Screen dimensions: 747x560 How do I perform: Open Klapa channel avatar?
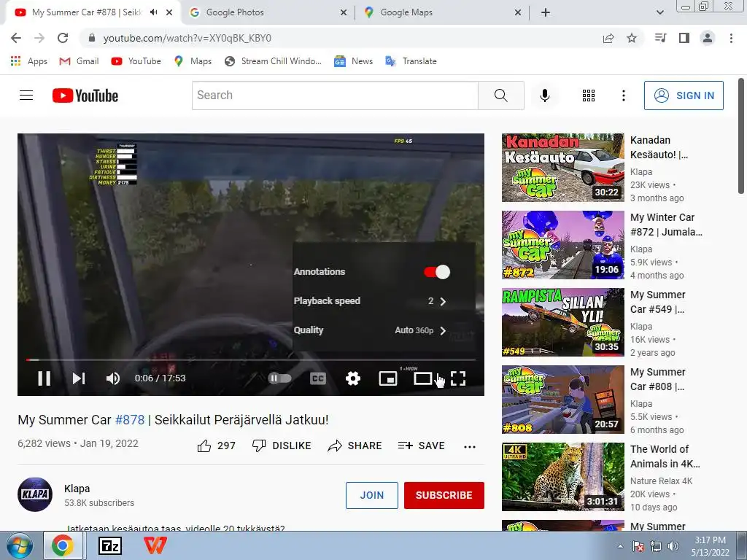(35, 494)
